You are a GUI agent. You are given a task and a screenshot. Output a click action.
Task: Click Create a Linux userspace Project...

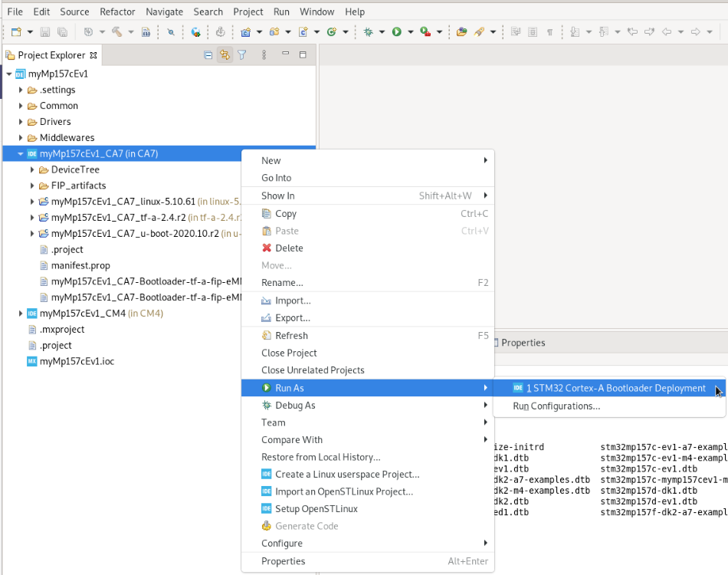click(368, 475)
